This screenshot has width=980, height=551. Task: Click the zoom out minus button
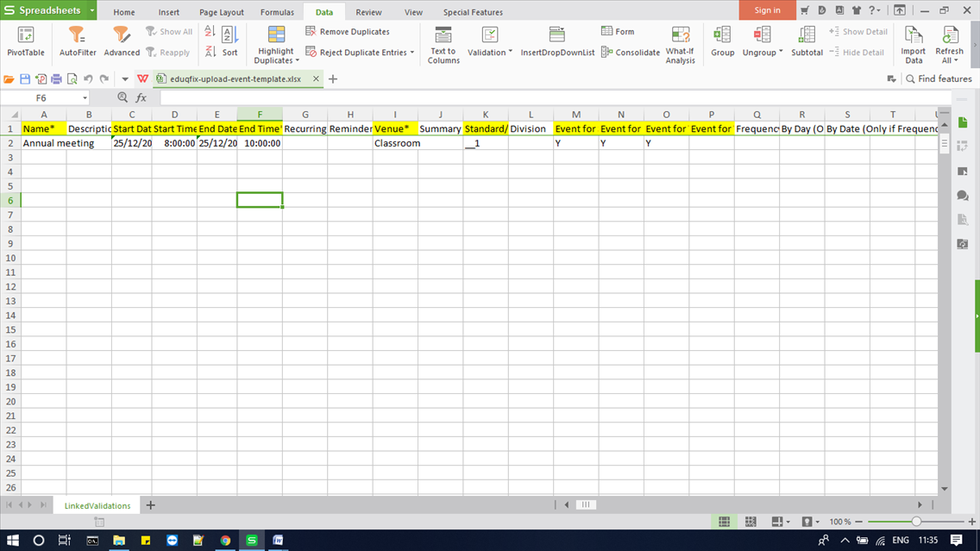click(858, 522)
